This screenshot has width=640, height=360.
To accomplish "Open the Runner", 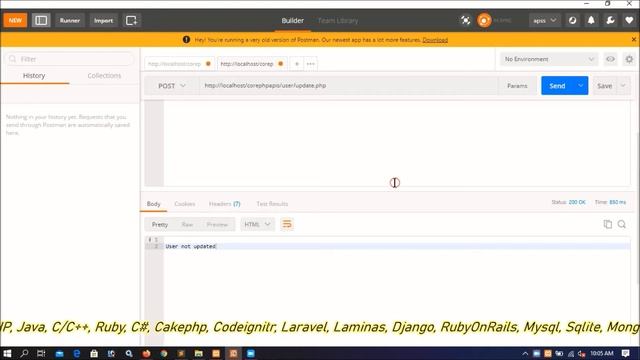I will coord(70,20).
